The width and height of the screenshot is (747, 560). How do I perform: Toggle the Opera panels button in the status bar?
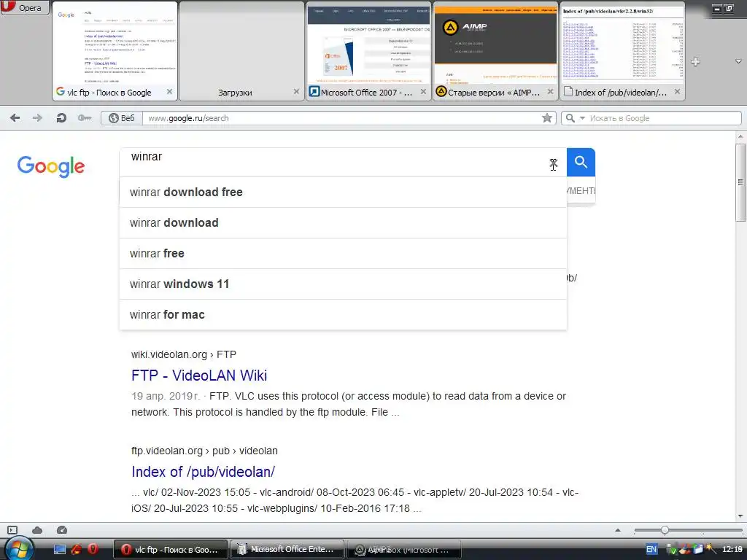pos(12,530)
